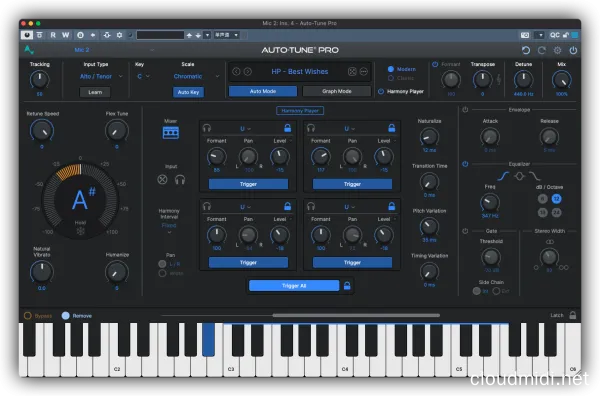Click lock icon of top-left harmony voice
The image size is (600, 396).
(x=287, y=128)
